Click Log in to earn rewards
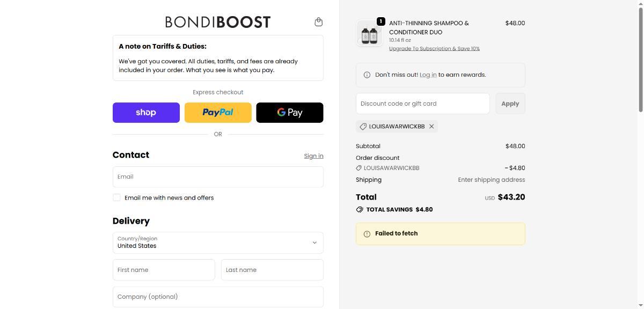 point(428,75)
